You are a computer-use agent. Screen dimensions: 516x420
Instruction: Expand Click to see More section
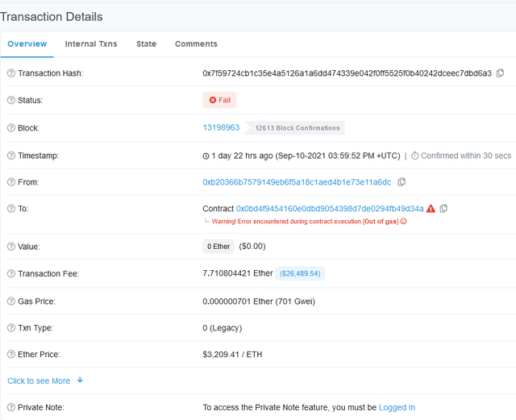click(x=39, y=380)
